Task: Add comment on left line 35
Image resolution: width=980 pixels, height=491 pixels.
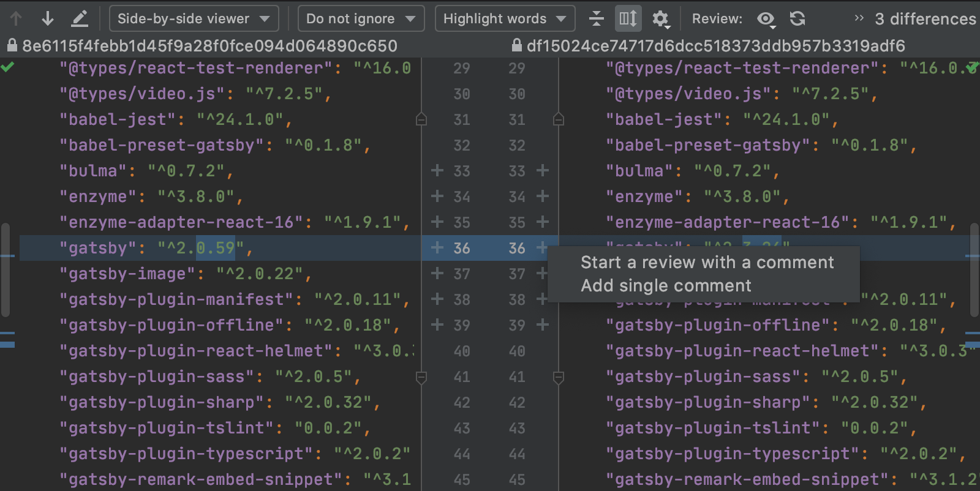Action: (x=437, y=222)
